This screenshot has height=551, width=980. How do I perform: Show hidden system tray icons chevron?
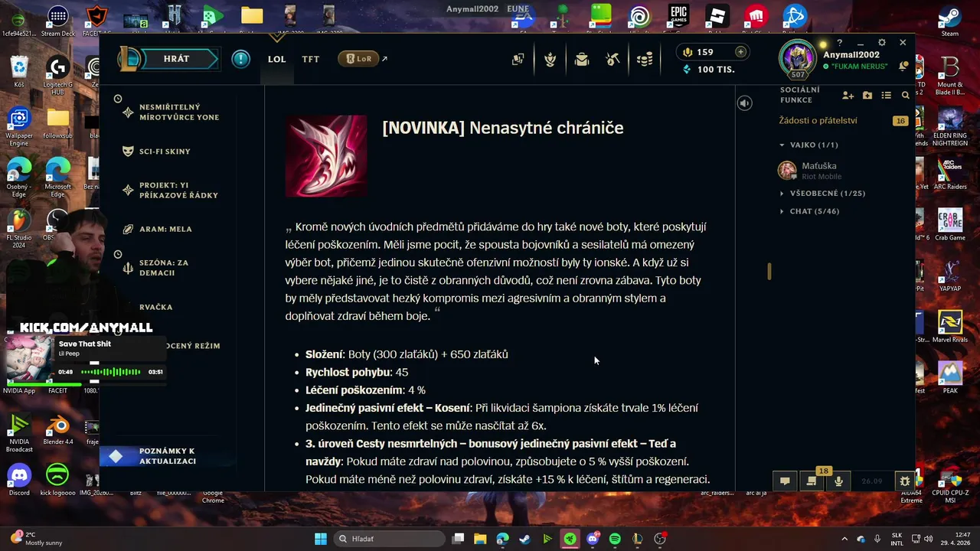point(844,539)
